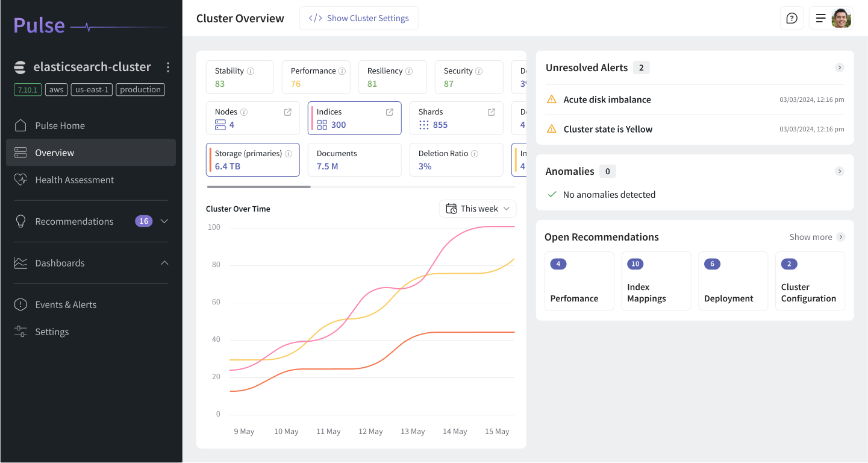Toggle the Deletion Ratio metric card
The image size is (868, 463).
pos(457,160)
